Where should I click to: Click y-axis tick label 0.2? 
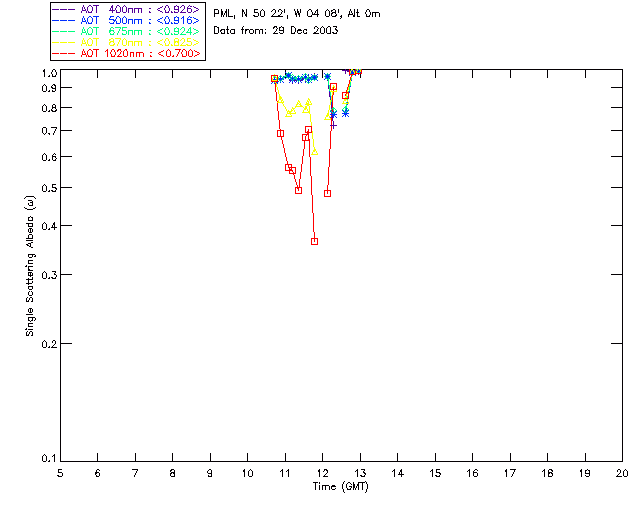[x=49, y=344]
